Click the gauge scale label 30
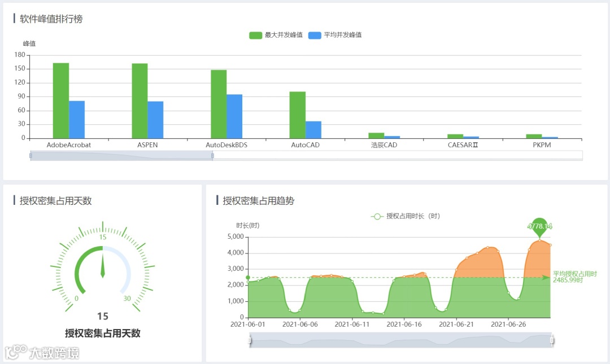The image size is (610, 364). point(127,299)
